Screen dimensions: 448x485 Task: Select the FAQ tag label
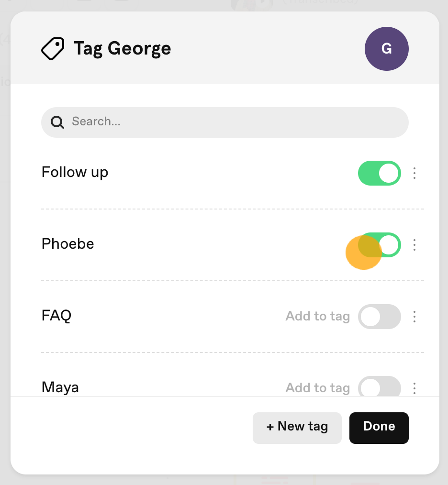pos(56,316)
